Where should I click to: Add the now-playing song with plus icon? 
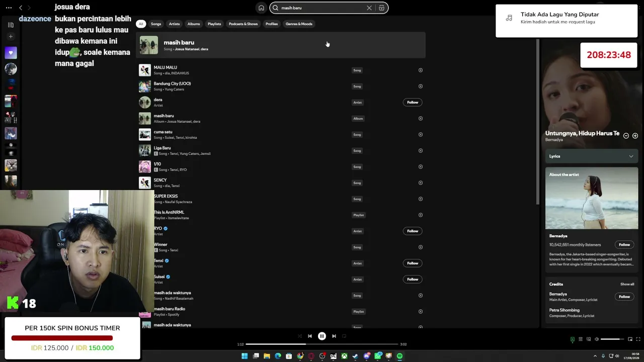pyautogui.click(x=635, y=136)
